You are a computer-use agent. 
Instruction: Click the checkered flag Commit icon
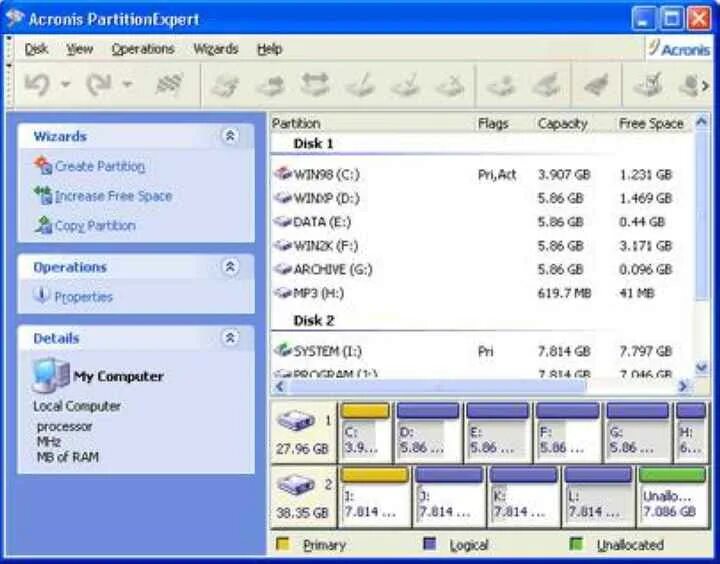[x=169, y=85]
